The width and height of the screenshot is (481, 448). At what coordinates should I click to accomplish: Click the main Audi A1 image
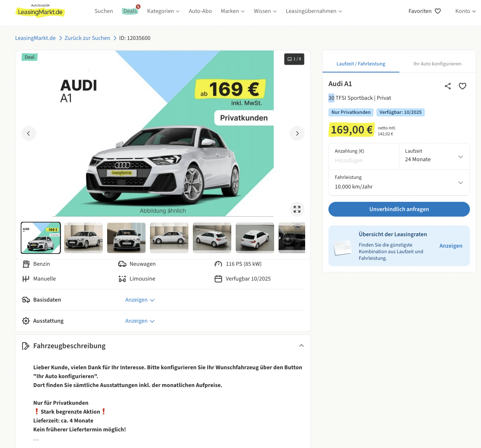(x=163, y=133)
